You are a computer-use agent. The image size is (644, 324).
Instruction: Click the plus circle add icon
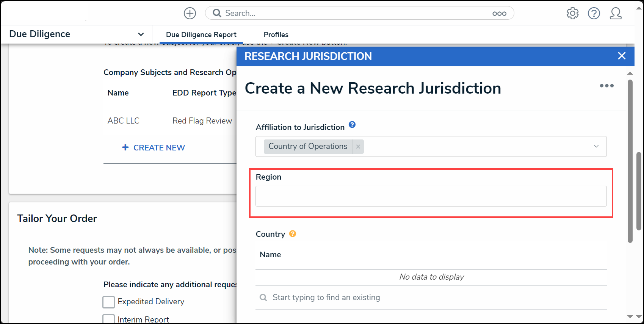click(x=190, y=13)
